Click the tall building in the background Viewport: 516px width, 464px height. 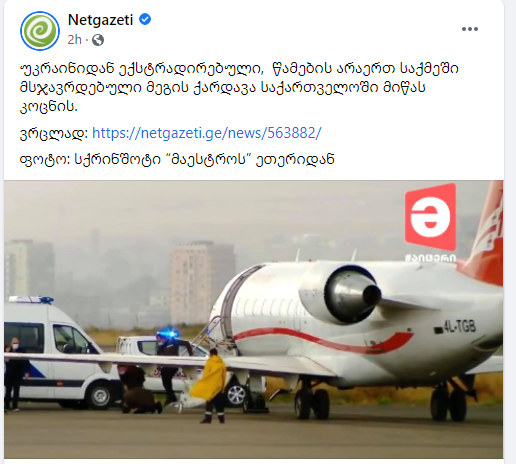tap(201, 282)
